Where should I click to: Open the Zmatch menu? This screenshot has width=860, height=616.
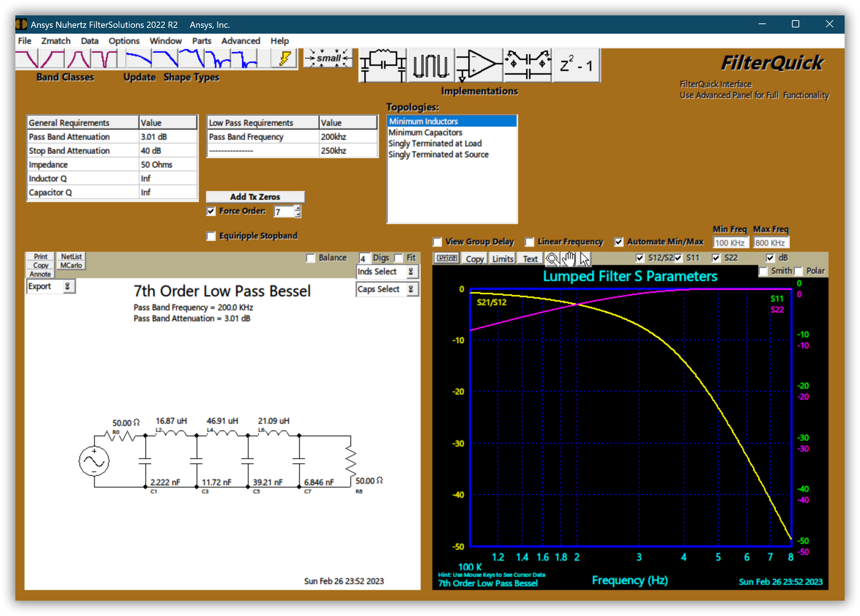point(56,41)
